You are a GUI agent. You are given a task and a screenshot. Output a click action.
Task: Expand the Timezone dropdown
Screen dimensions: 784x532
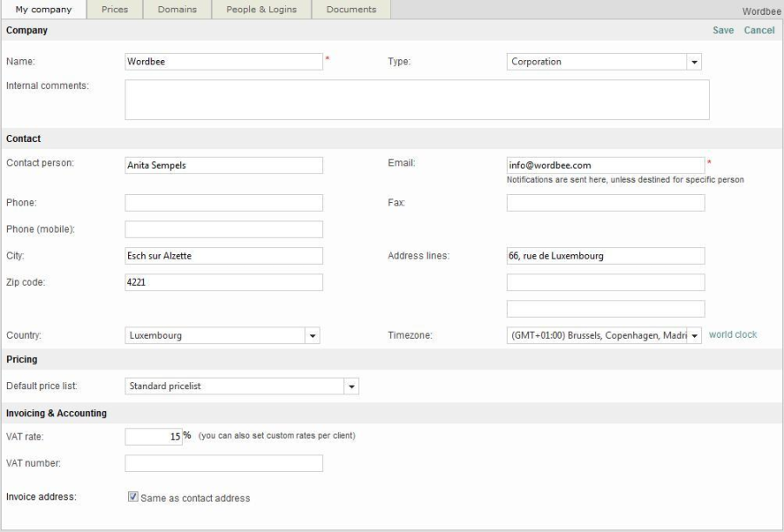(x=694, y=336)
